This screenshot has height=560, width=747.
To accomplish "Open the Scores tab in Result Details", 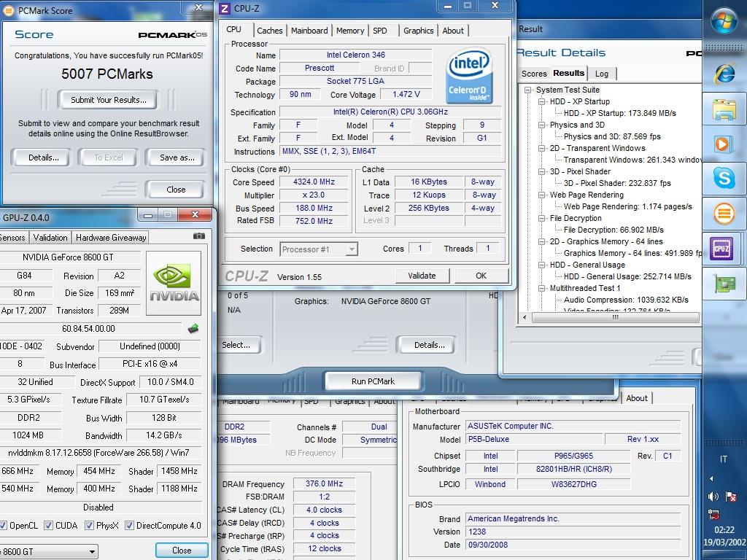I will 534,74.
